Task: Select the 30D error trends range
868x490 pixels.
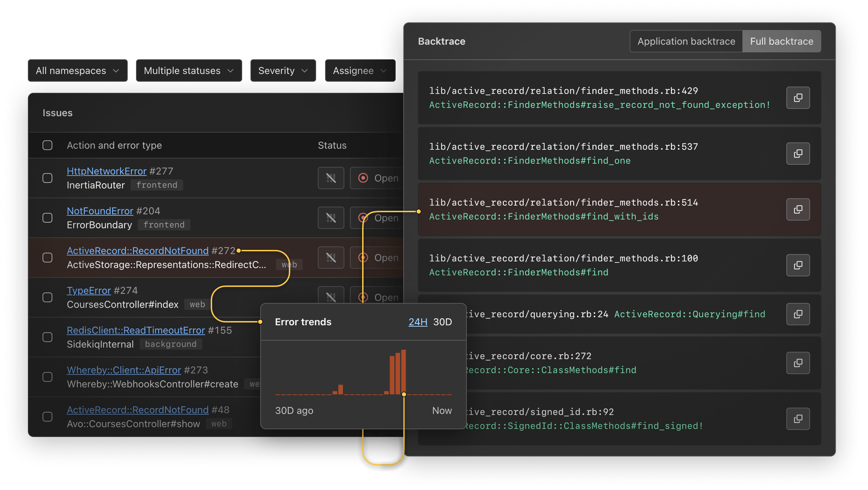Action: [442, 322]
